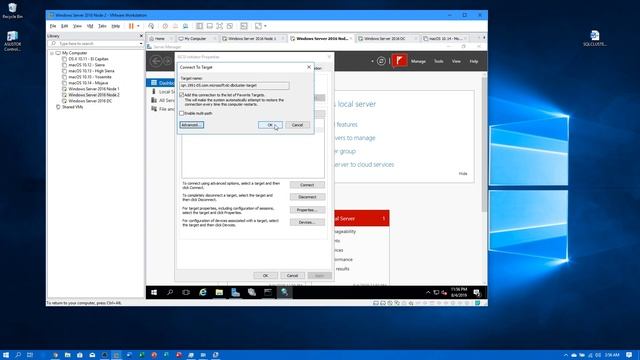
Task: Open File Explorer in guest taskbar
Action: click(x=219, y=292)
